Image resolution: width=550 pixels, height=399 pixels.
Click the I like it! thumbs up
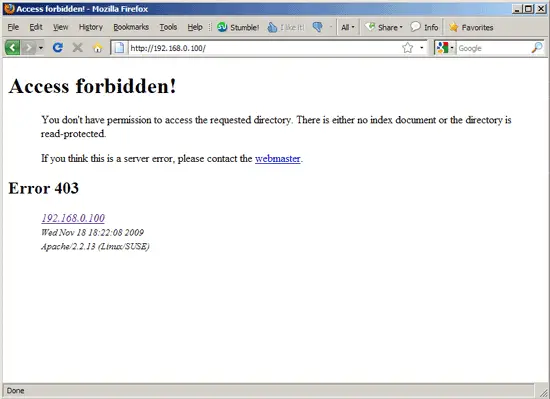click(x=286, y=27)
